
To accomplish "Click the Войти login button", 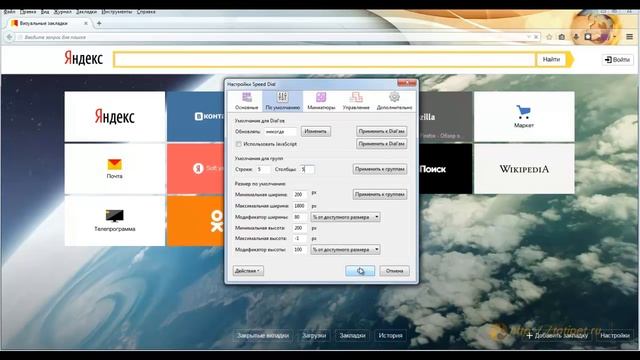I will click(618, 60).
